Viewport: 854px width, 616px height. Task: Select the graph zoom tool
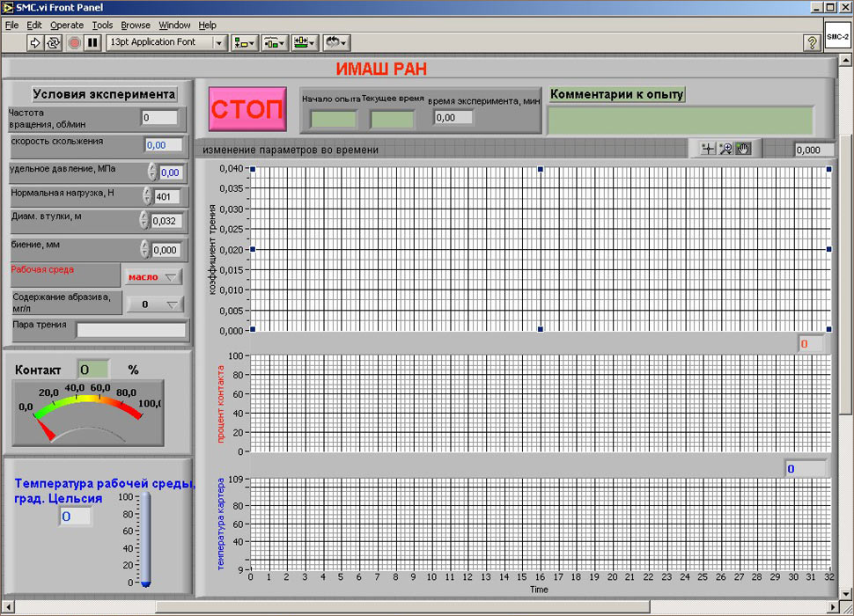725,149
